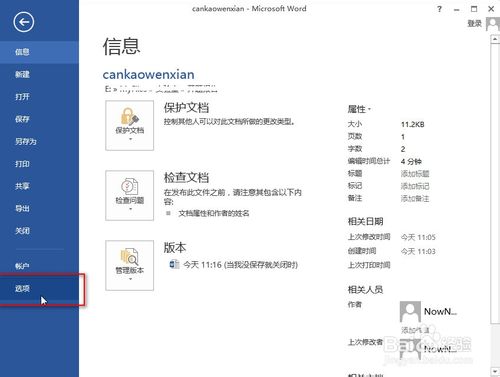The width and height of the screenshot is (500, 377).
Task: Select 新建 in the sidebar
Action: 39,74
